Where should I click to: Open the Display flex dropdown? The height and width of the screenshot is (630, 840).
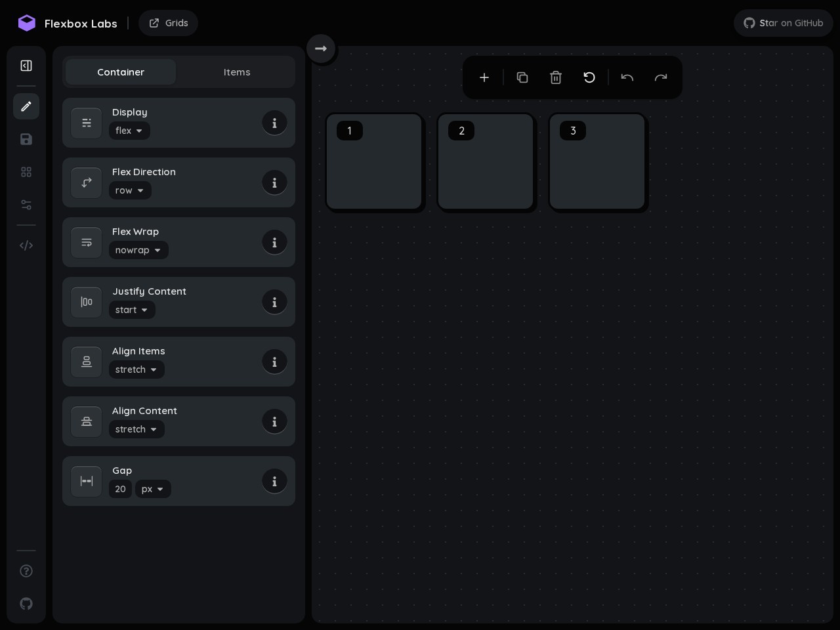click(129, 131)
